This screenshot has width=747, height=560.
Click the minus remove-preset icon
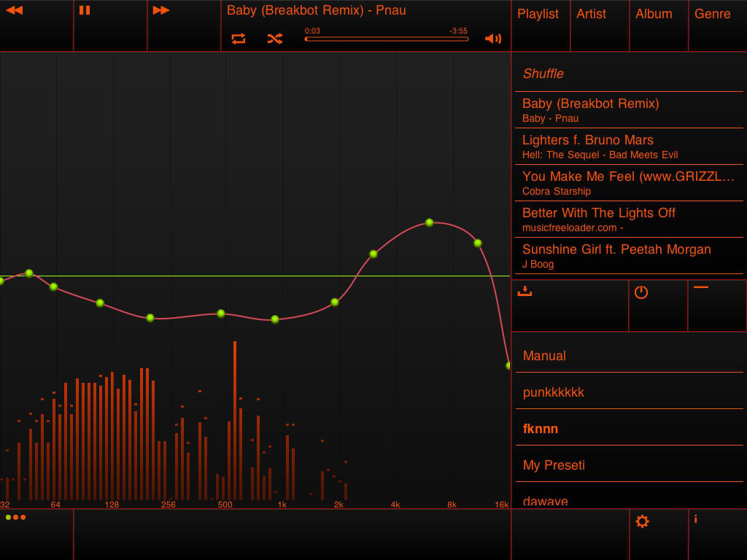tap(701, 287)
